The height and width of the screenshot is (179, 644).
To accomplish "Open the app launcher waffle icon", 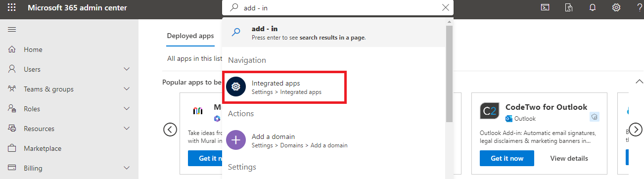I will click(11, 8).
